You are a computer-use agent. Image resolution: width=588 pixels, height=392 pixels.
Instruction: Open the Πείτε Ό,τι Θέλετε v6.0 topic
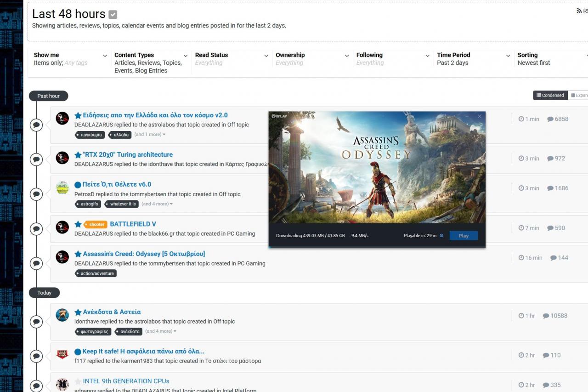[x=117, y=185]
